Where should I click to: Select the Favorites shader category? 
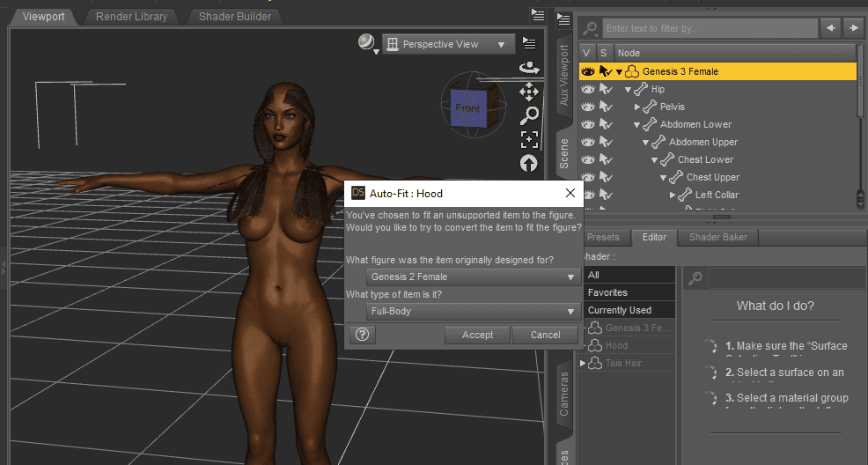click(x=629, y=292)
